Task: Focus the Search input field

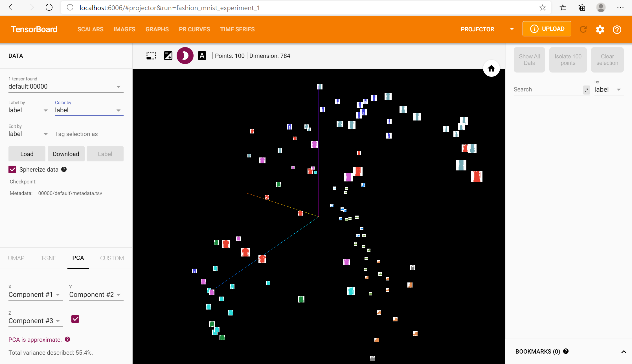Action: tap(547, 89)
